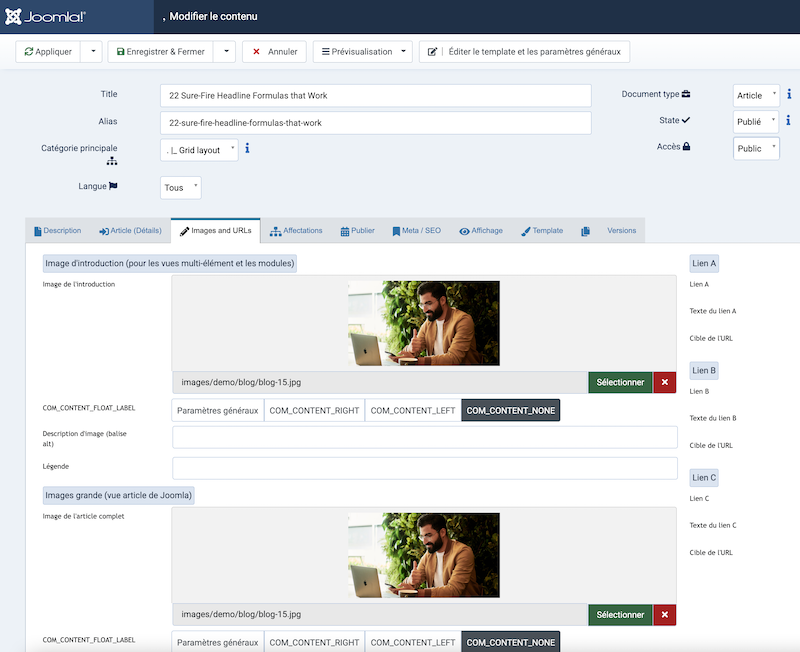Click the edit pencil icon in template button
This screenshot has width=800, height=652.
[432, 52]
